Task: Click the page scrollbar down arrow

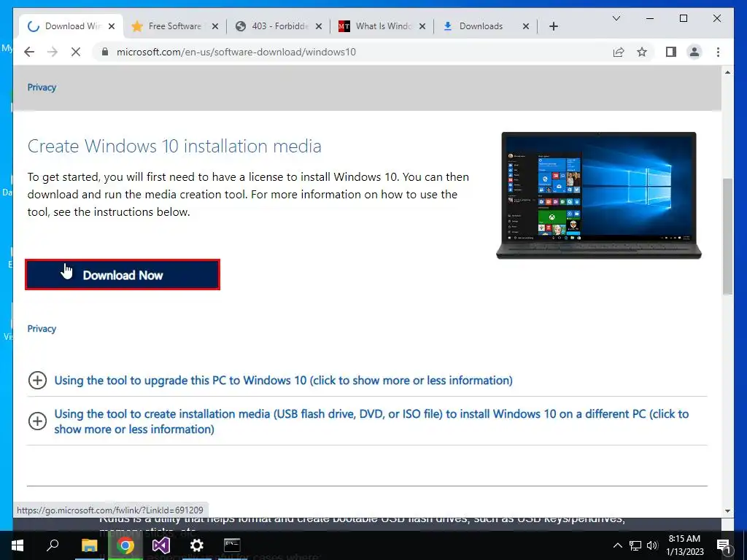Action: [727, 511]
